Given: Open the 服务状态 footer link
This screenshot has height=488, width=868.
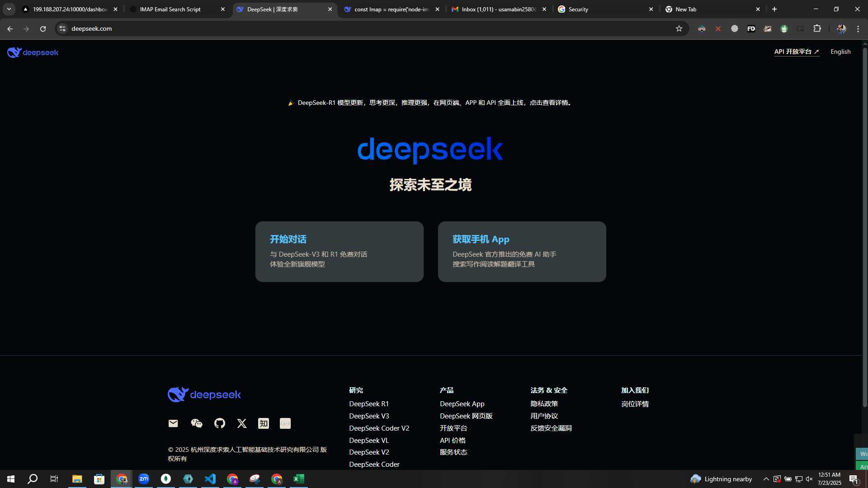Looking at the screenshot, I should coord(453,452).
